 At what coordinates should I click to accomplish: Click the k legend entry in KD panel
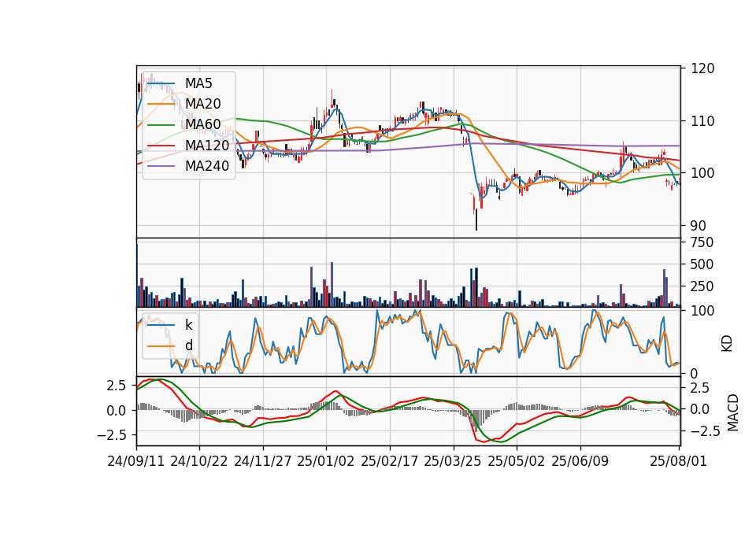point(188,325)
